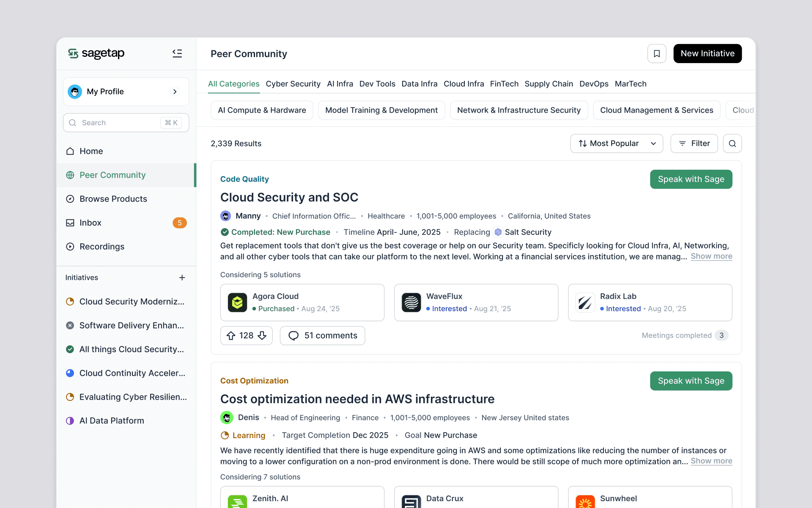Collapse the sidebar with the menu icon
812x508 pixels.
(x=177, y=53)
